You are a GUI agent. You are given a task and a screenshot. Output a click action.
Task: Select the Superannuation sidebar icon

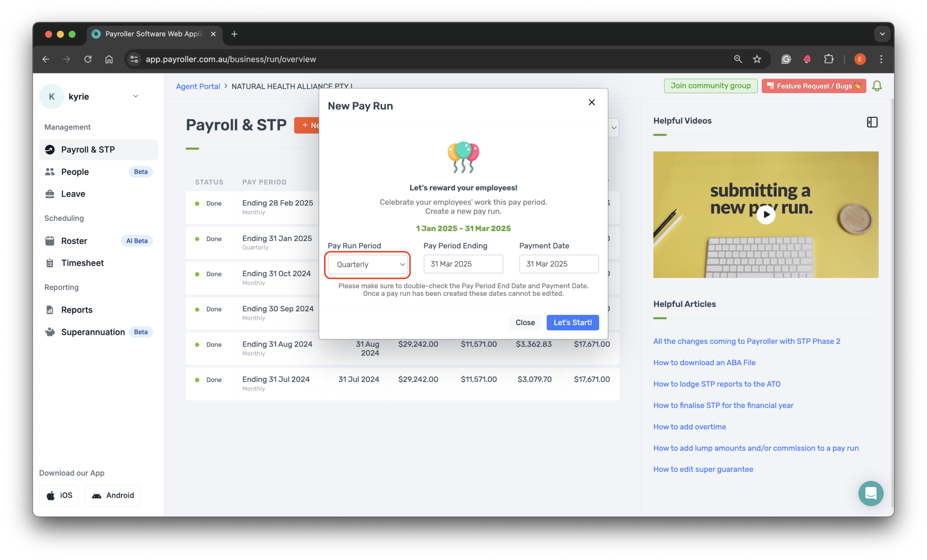(x=50, y=332)
